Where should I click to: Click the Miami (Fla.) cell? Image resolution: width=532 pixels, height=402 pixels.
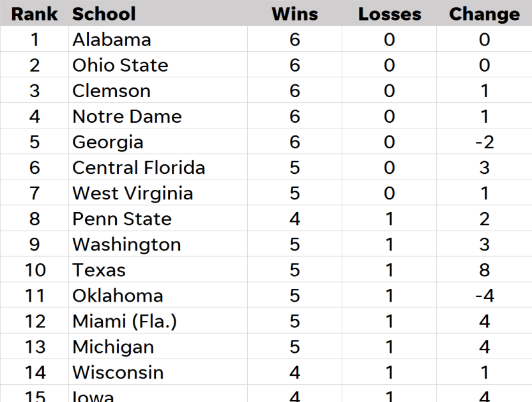[158, 321]
